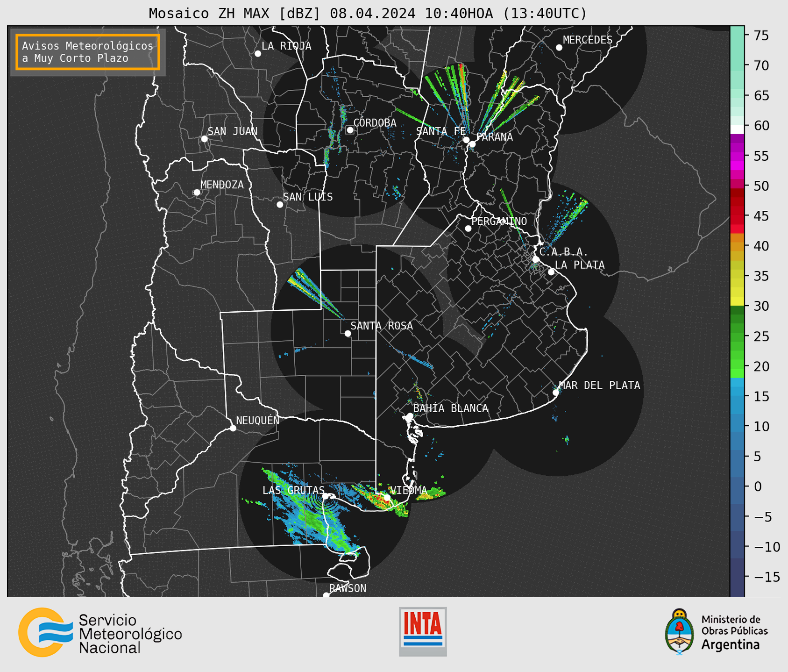Click the MAR DEL PLATA label text
Viewport: 788px width, 672px height.
coord(599,386)
